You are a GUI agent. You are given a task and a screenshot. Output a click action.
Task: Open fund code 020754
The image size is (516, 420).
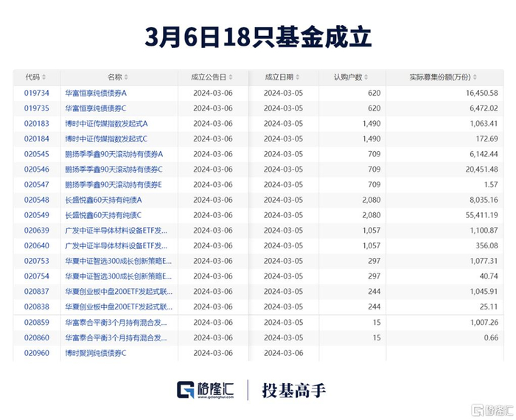pyautogui.click(x=37, y=276)
